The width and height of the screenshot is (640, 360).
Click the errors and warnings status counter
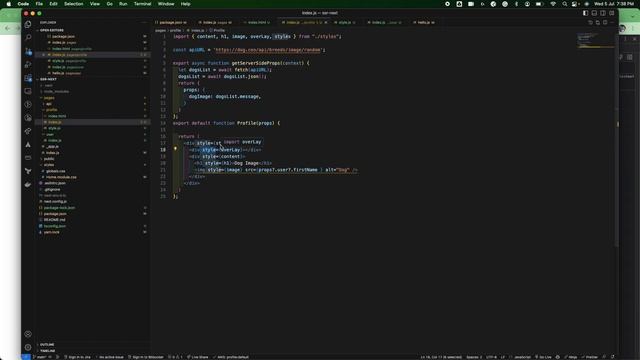click(175, 357)
